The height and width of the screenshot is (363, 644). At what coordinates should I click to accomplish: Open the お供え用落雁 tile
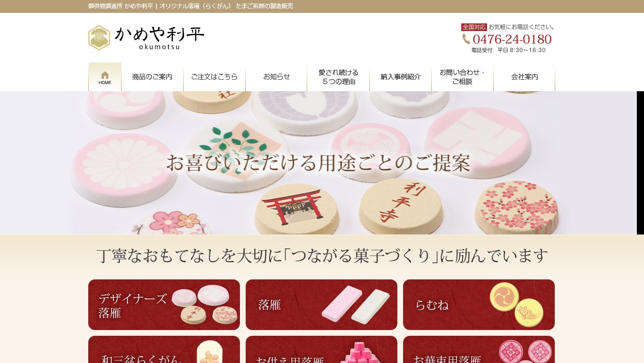pyautogui.click(x=322, y=350)
